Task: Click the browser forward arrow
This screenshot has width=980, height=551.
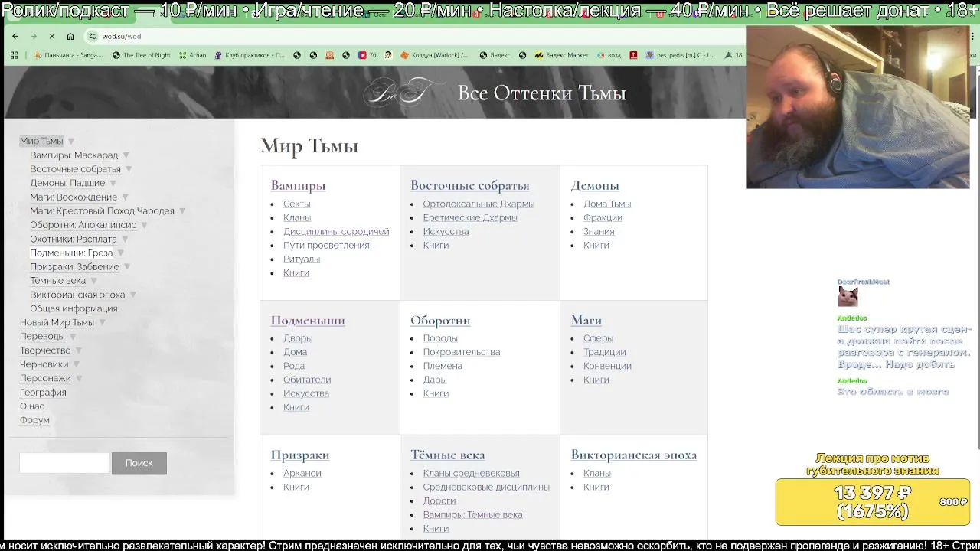Action: point(33,36)
